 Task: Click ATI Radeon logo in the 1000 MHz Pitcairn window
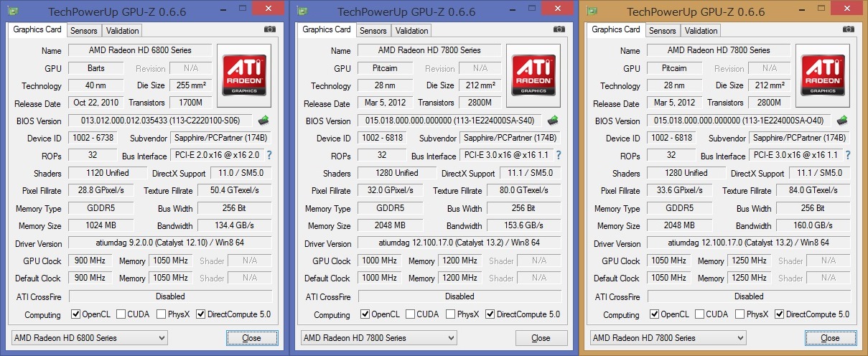click(x=533, y=76)
